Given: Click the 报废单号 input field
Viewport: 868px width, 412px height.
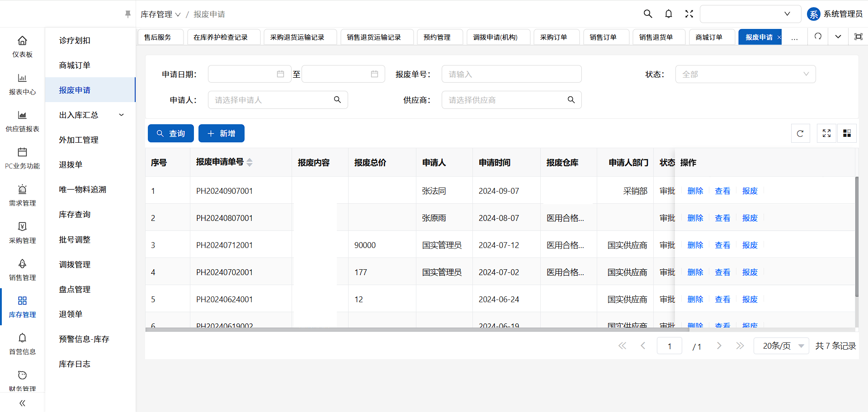Looking at the screenshot, I should pyautogui.click(x=511, y=75).
